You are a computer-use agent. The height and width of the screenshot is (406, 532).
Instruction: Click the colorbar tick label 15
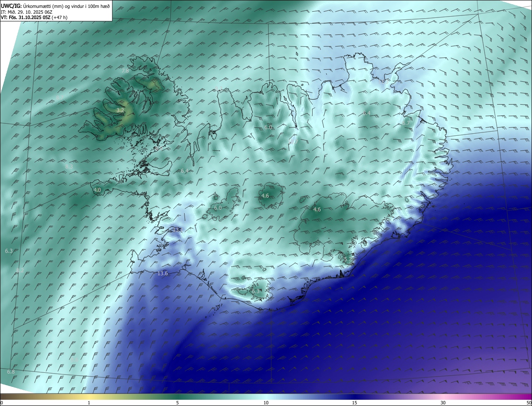pyautogui.click(x=355, y=403)
